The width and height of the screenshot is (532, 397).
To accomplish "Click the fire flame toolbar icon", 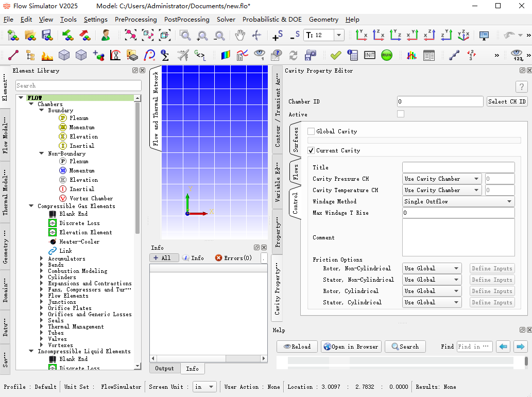I will pyautogui.click(x=47, y=55).
